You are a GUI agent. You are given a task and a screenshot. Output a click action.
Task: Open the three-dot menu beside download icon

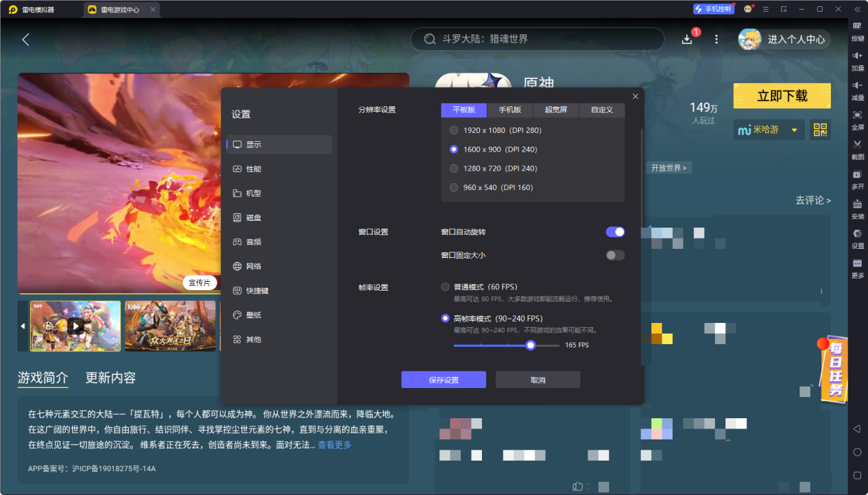[716, 39]
